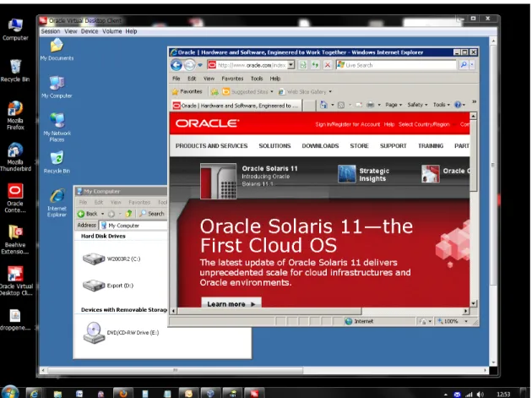Open Oracle Virtual Desktop Cl... desktop shortcut

click(15, 281)
